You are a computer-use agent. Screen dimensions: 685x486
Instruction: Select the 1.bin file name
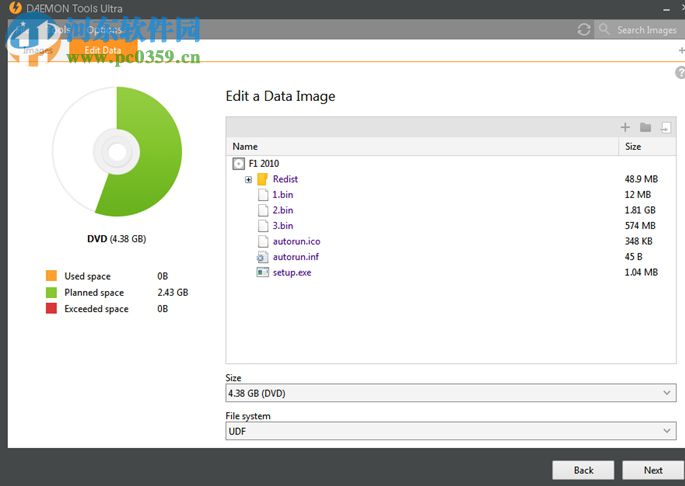point(283,194)
